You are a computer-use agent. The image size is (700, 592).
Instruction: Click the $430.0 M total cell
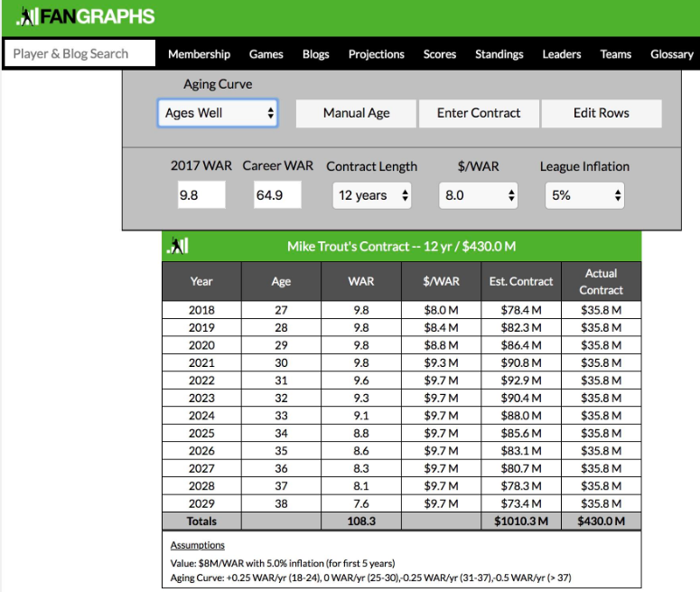click(601, 522)
